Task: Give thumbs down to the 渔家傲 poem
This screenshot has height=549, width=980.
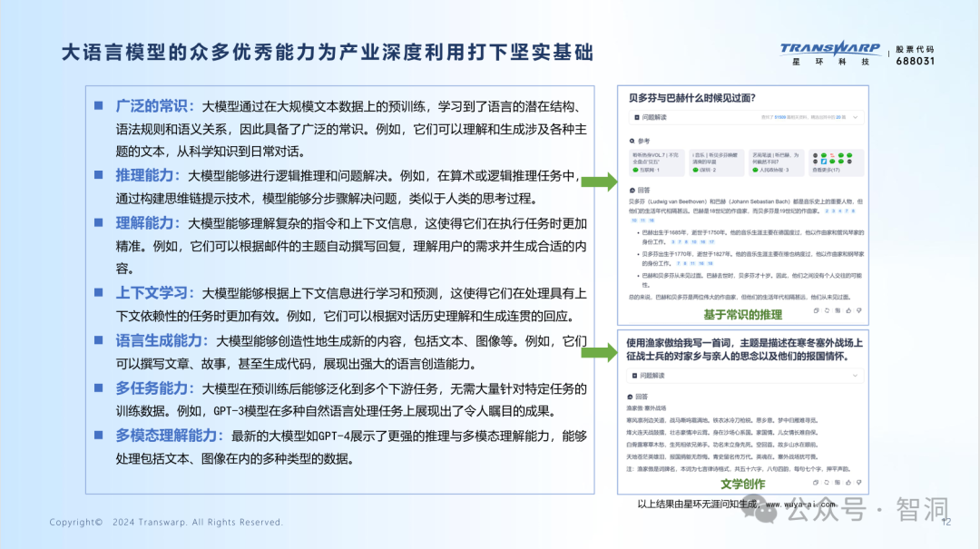Action: click(858, 483)
